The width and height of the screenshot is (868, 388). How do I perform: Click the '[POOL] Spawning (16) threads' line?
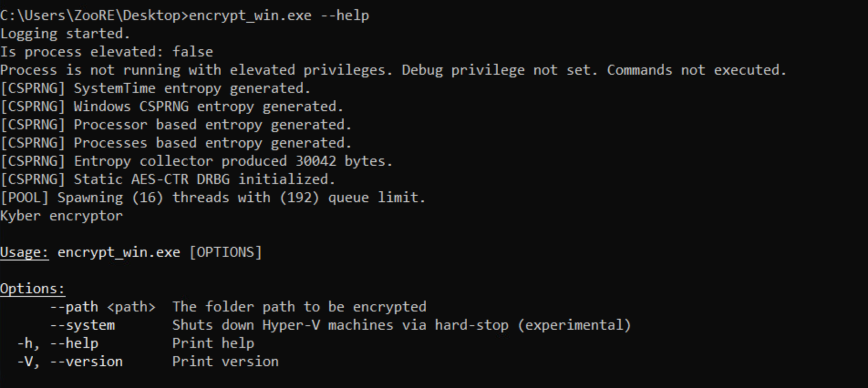click(212, 198)
